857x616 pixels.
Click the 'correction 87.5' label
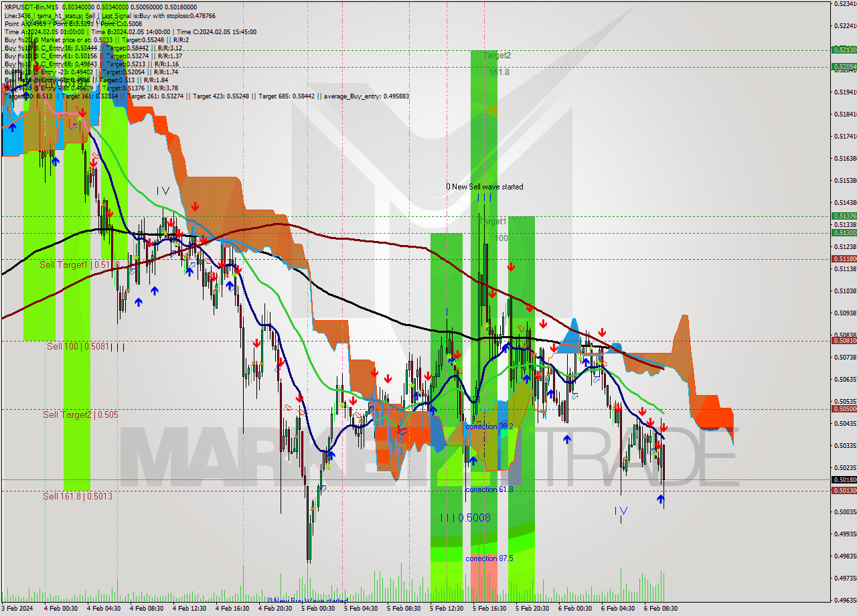(x=489, y=558)
